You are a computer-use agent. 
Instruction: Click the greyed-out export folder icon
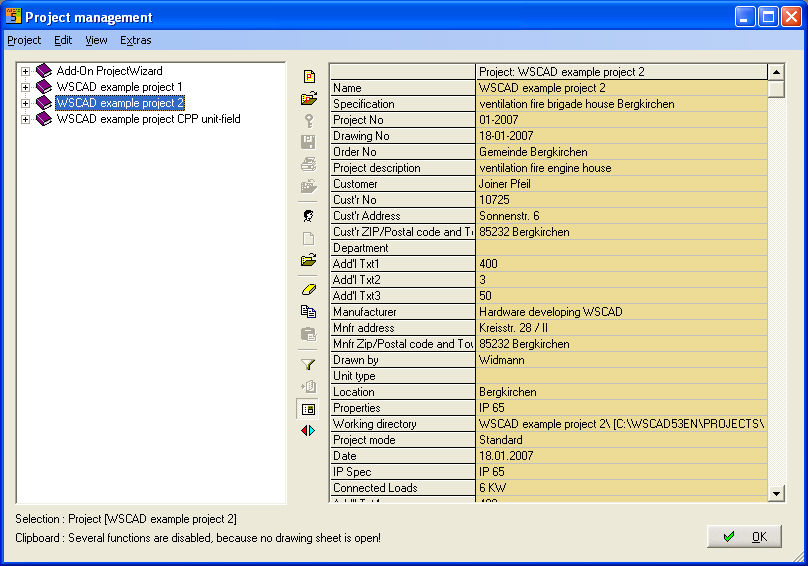pos(309,186)
